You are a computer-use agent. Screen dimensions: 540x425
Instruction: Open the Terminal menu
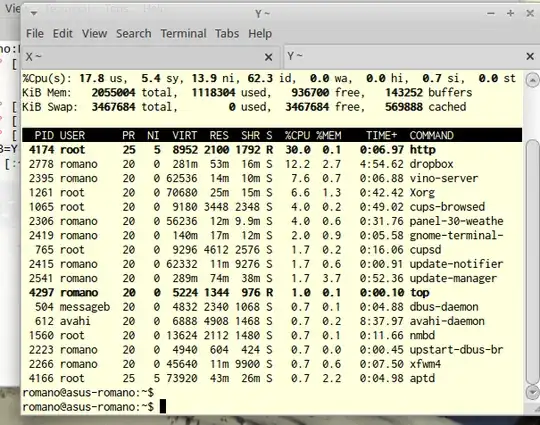tap(183, 33)
